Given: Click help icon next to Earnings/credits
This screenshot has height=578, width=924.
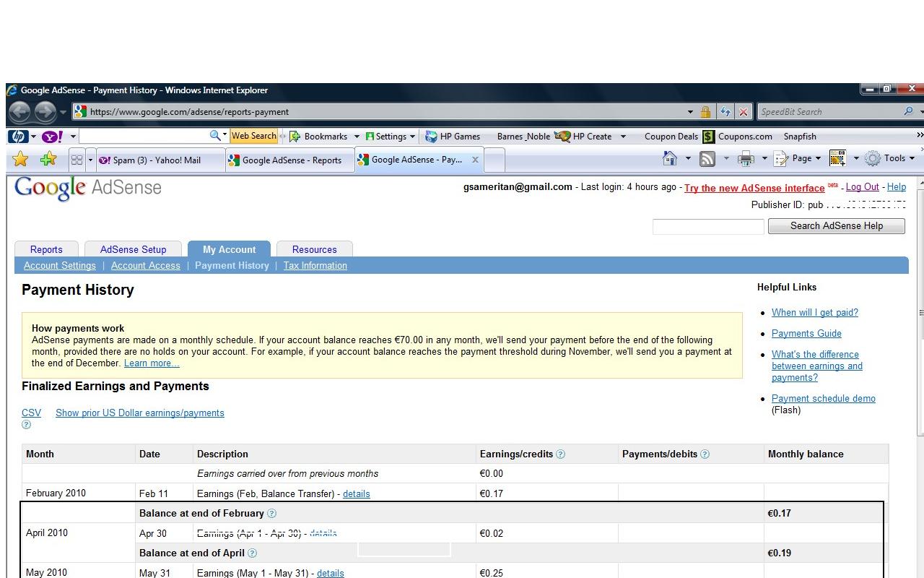Looking at the screenshot, I should point(561,454).
